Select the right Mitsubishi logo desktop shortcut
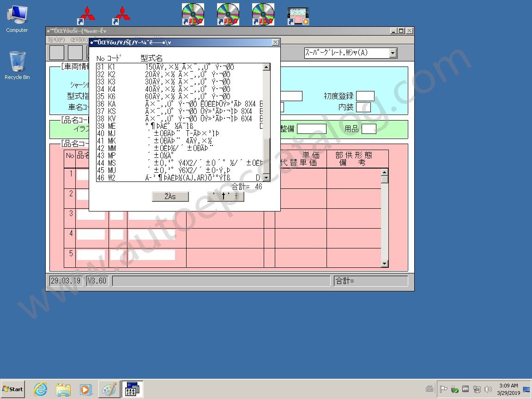532x399 pixels. coord(122,15)
